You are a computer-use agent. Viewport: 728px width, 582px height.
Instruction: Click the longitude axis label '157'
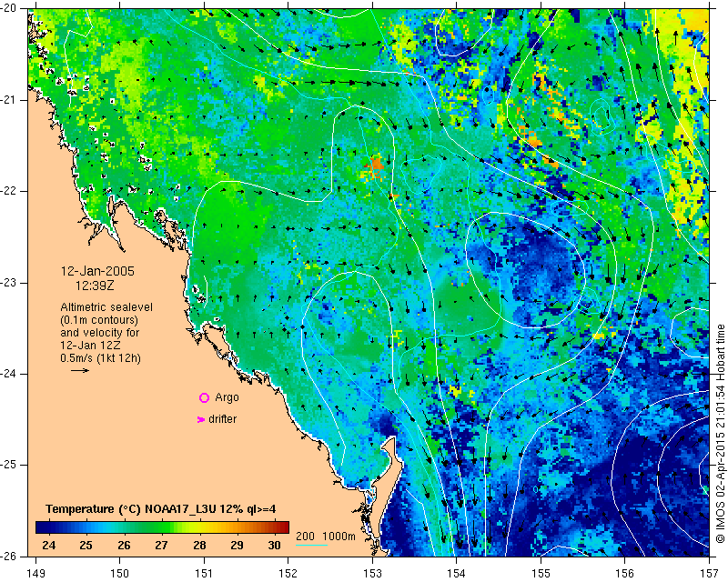pos(709,574)
